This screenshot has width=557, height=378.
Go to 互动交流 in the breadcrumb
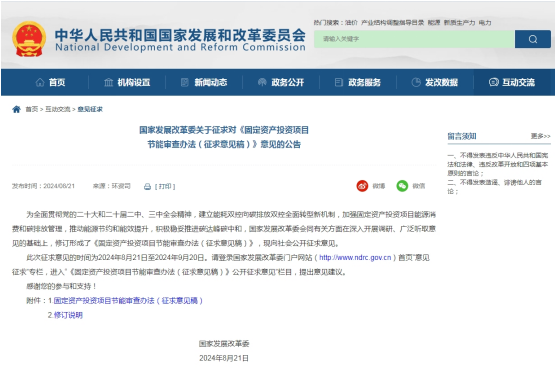point(58,109)
